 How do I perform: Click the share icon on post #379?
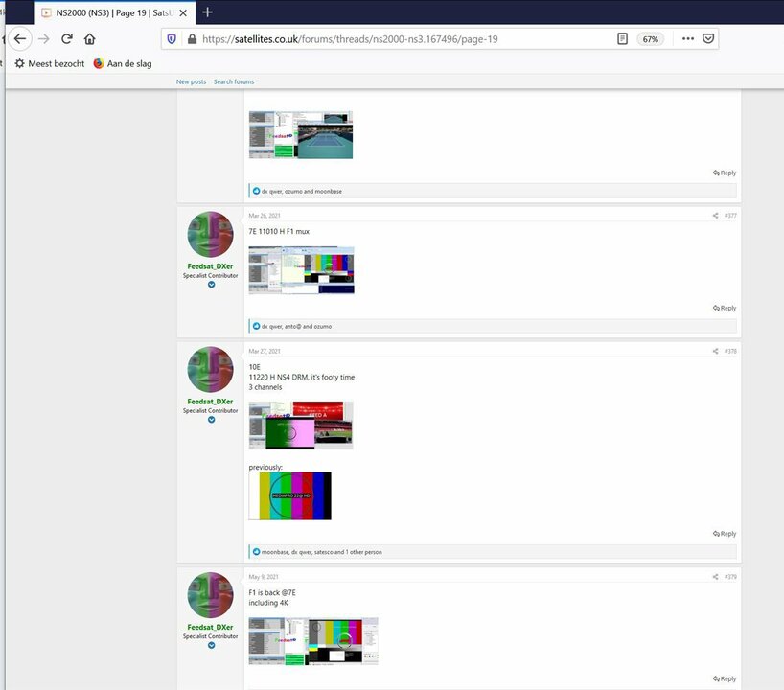point(715,576)
